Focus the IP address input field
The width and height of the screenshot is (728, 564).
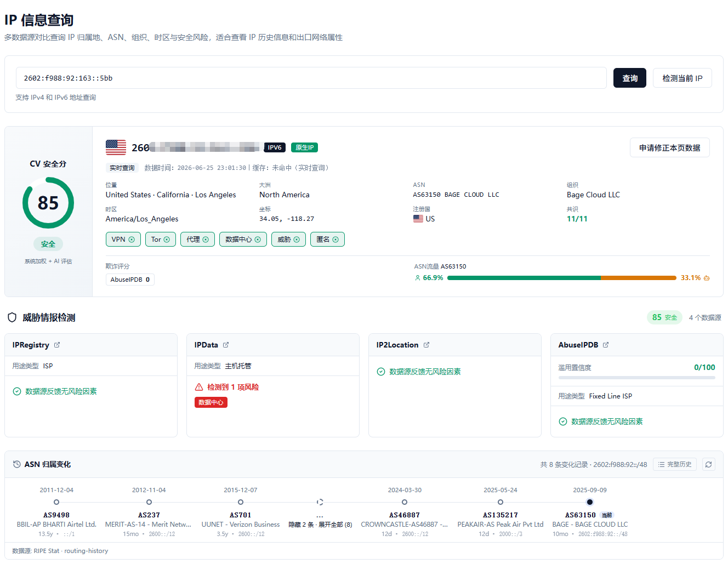pyautogui.click(x=311, y=78)
